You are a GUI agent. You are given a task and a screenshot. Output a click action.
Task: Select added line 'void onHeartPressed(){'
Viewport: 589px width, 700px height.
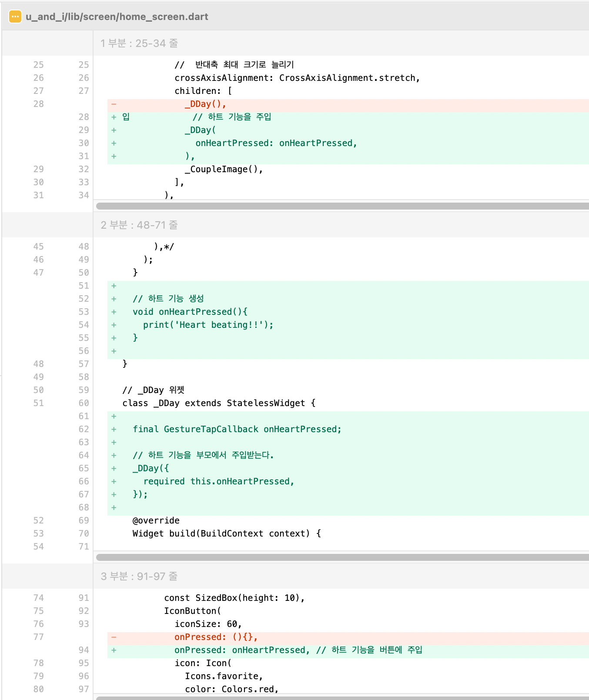tap(190, 312)
